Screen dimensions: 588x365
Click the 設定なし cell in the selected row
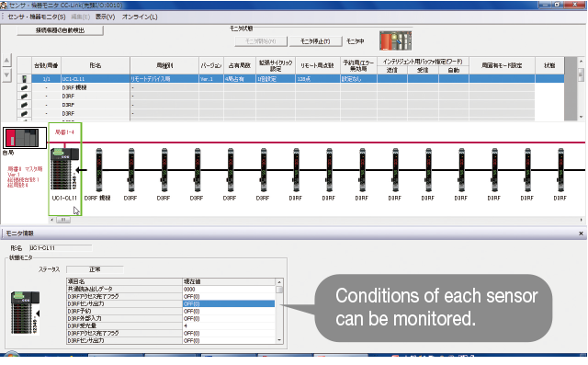point(358,79)
